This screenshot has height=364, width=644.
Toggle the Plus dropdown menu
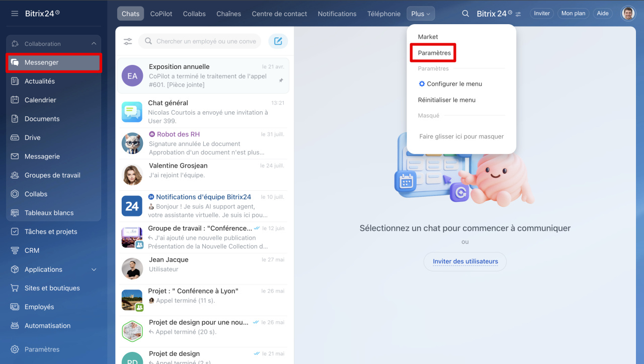(421, 14)
